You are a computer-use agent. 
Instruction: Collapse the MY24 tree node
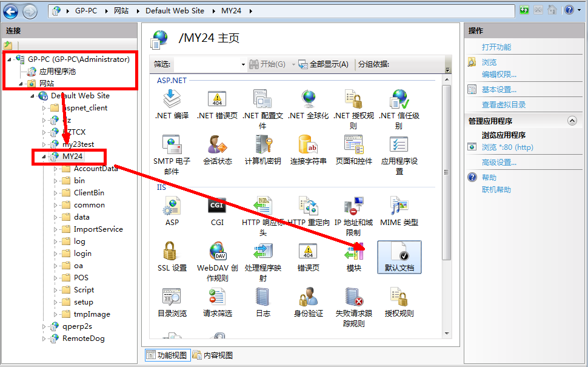click(x=44, y=157)
